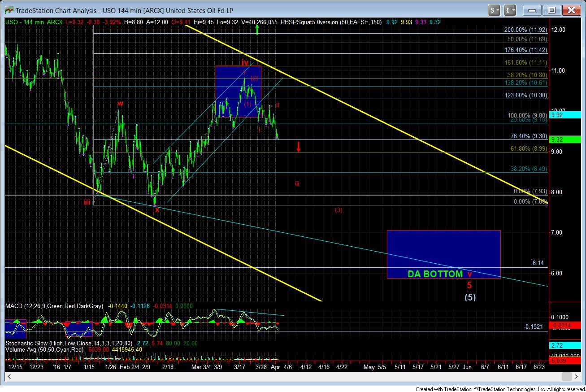Click the -0.1521 MACD level label
This screenshot has height=392, width=586.
click(x=534, y=327)
